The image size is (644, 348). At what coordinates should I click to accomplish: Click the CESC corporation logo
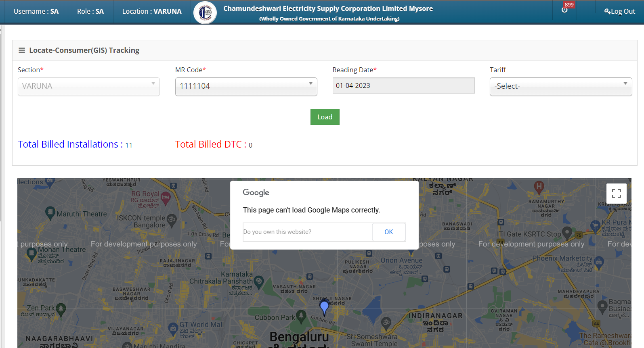[x=205, y=13]
